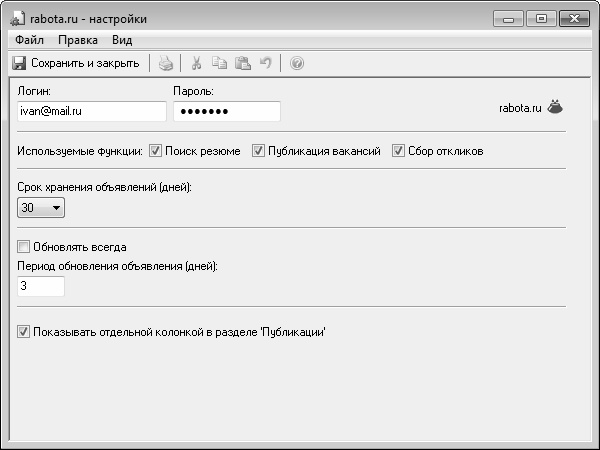600x450 pixels.
Task: Click the Copy icon in the toolbar
Action: [220, 63]
